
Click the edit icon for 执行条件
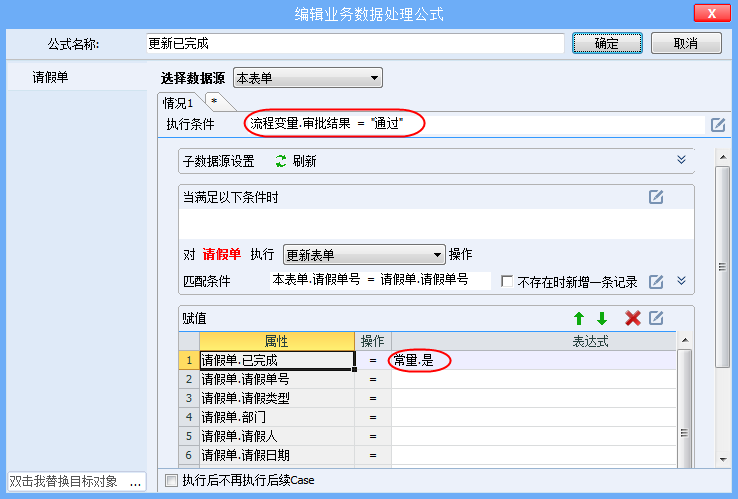718,125
